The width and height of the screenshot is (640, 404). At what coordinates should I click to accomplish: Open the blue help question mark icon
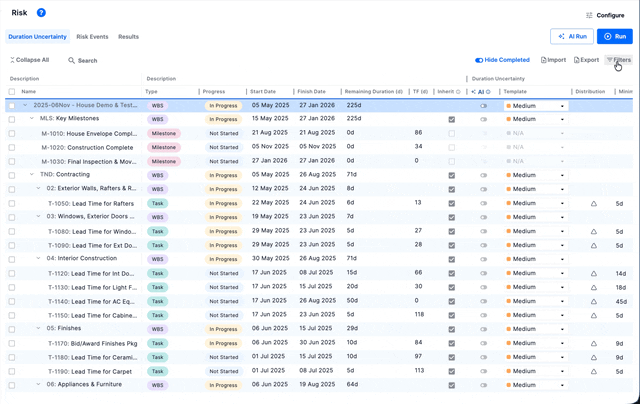coord(41,13)
